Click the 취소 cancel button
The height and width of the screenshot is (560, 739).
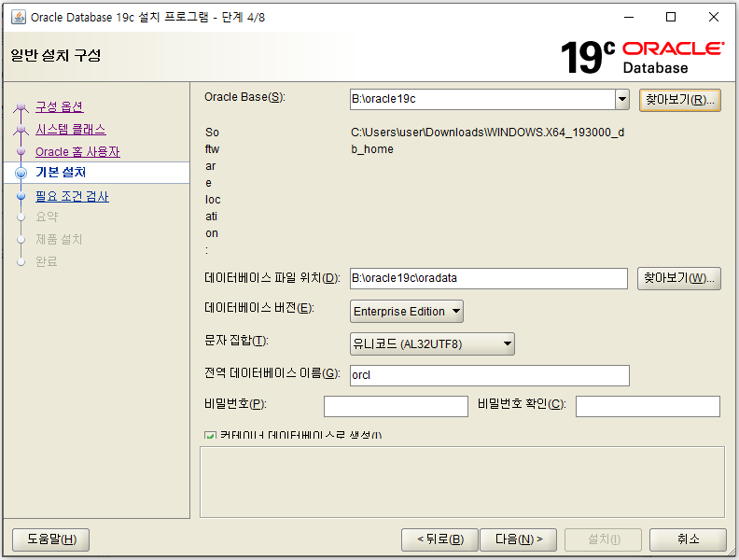(688, 539)
